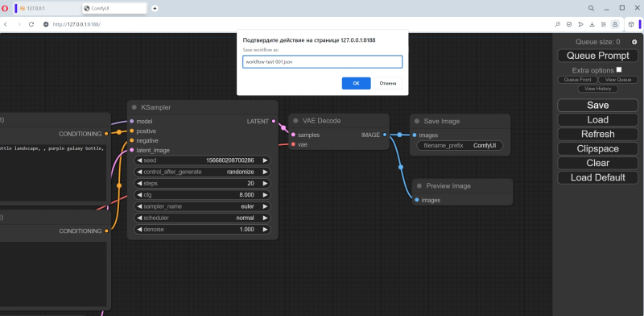Open the browser downloads icon
644x316 pixels.
(x=592, y=24)
